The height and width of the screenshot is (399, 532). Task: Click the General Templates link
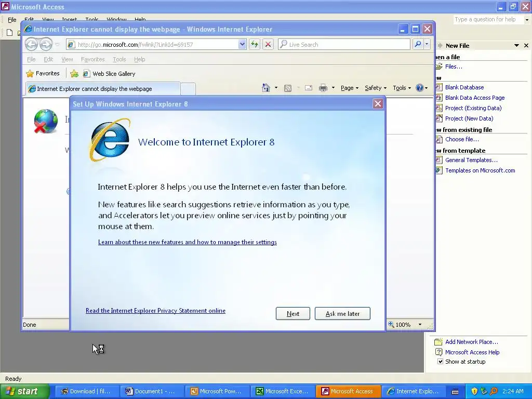pos(471,160)
